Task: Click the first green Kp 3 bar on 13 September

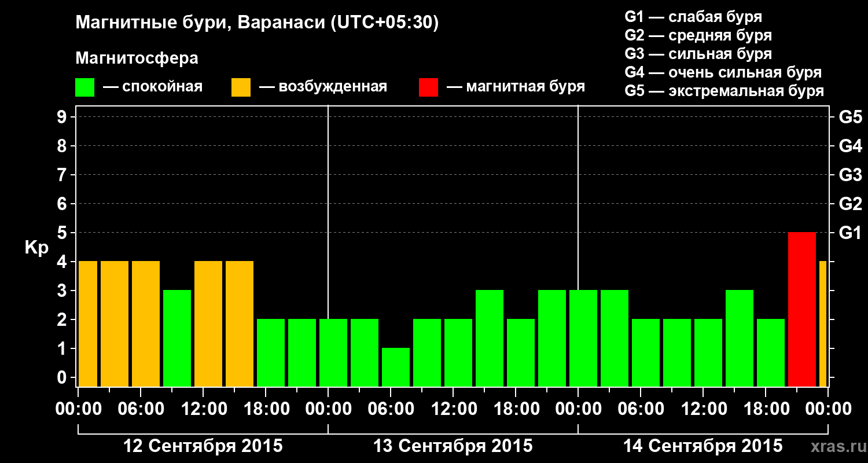Action: 490,339
